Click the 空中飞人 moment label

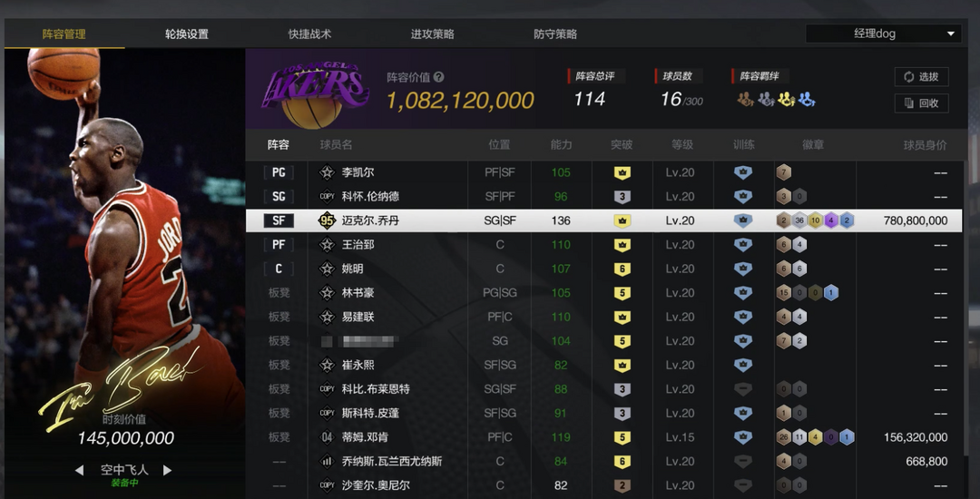coord(123,470)
